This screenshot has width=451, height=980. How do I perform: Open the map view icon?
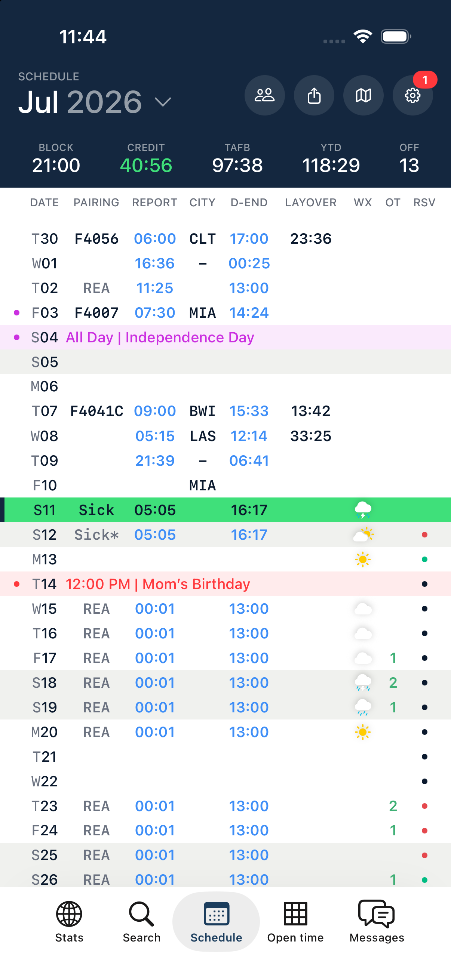363,95
